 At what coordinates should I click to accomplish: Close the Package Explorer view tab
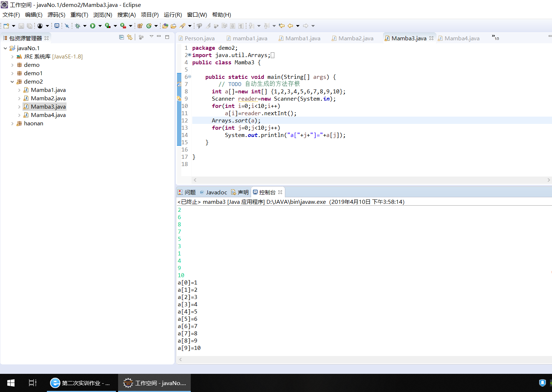(x=47, y=38)
